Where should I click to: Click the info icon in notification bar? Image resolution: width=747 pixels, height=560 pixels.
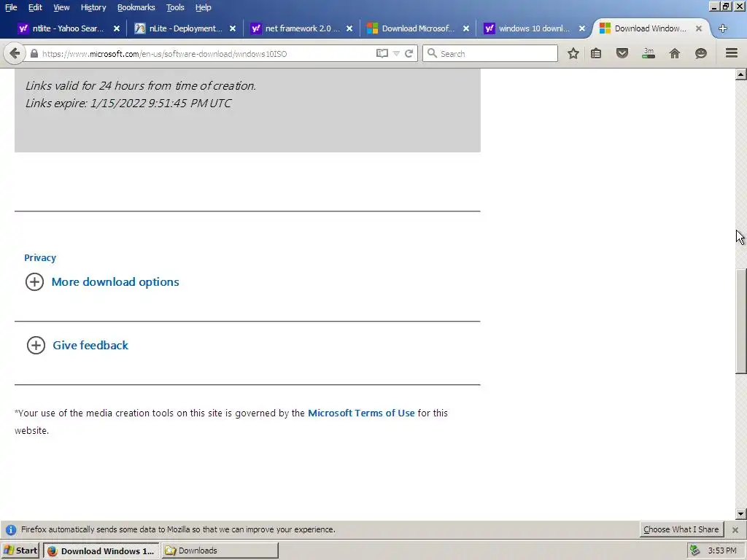point(10,529)
